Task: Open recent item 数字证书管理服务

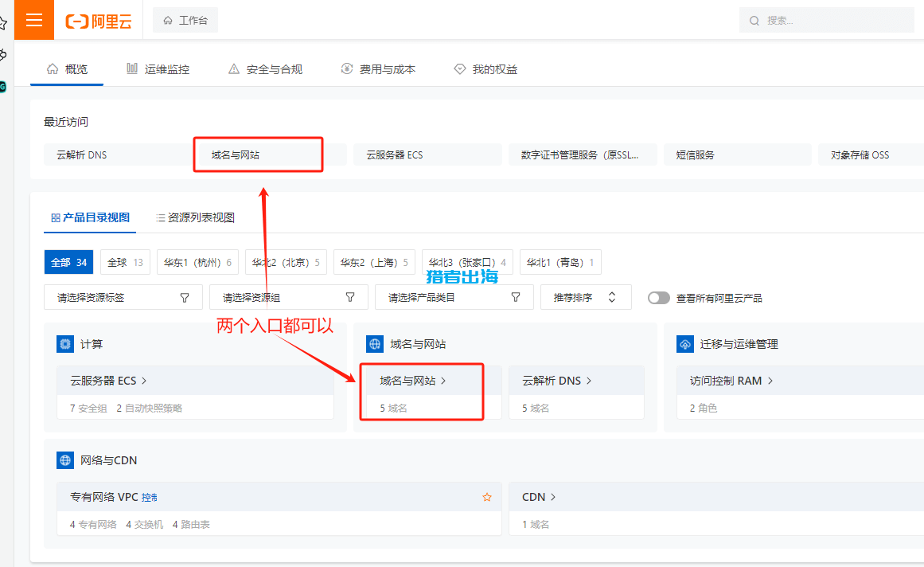Action: click(583, 154)
